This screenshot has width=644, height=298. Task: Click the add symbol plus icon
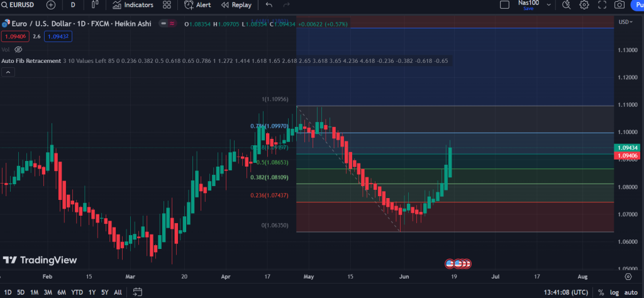coord(51,5)
